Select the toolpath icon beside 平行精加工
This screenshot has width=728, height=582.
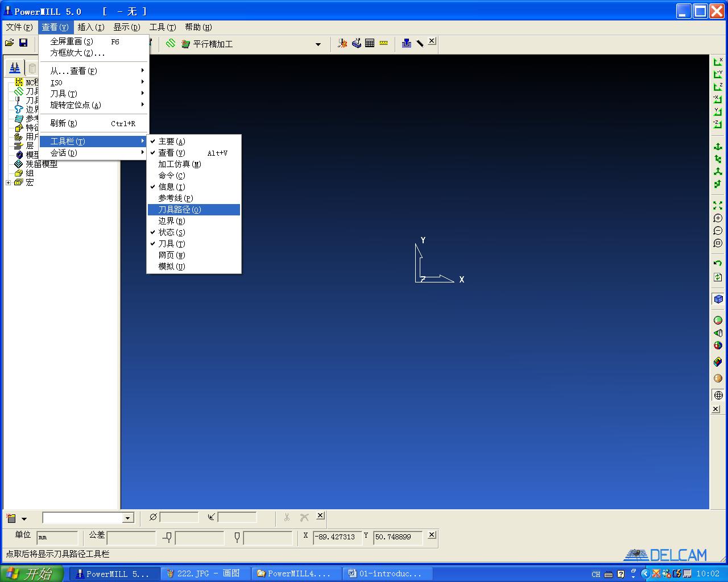point(171,43)
